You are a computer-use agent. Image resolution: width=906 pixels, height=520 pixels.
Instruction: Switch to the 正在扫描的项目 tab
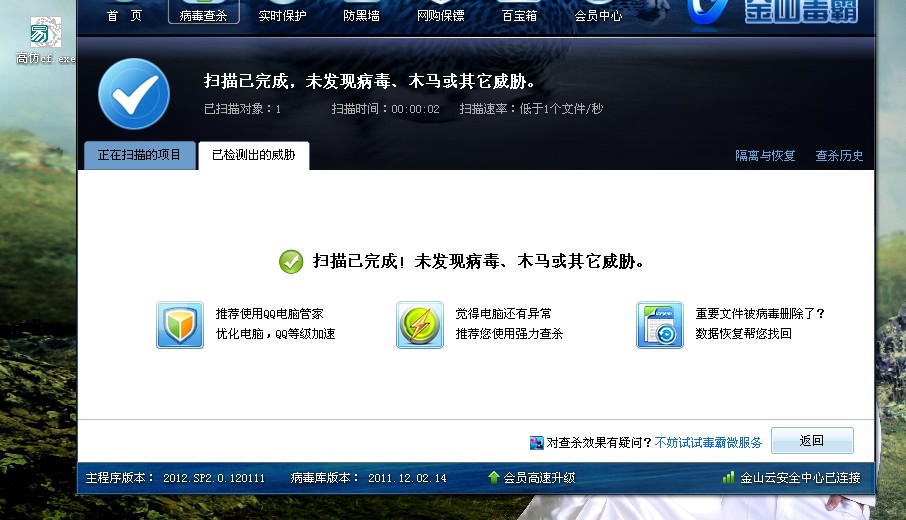(x=139, y=155)
